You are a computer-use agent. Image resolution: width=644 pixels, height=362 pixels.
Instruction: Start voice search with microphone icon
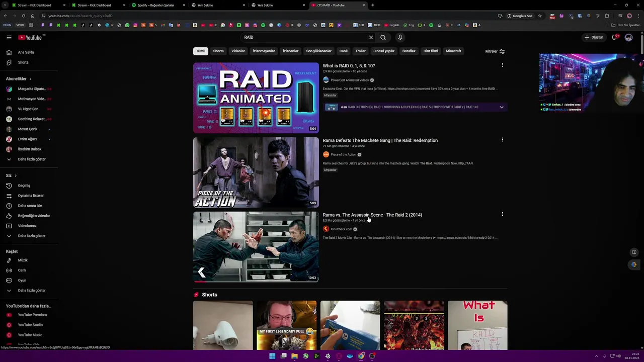pyautogui.click(x=400, y=37)
